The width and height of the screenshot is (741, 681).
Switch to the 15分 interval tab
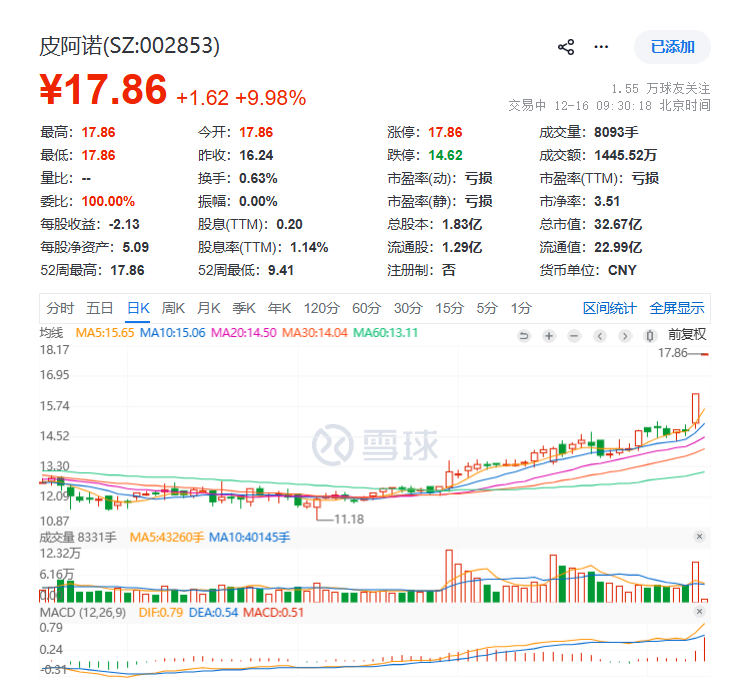[449, 308]
